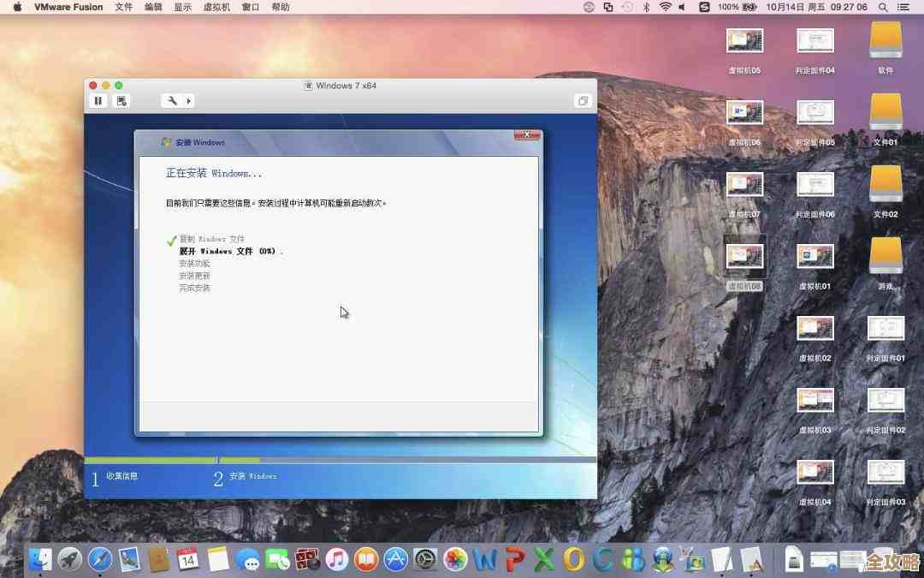Toggle Bluetooth from the menu bar
924x578 pixels.
pyautogui.click(x=648, y=7)
